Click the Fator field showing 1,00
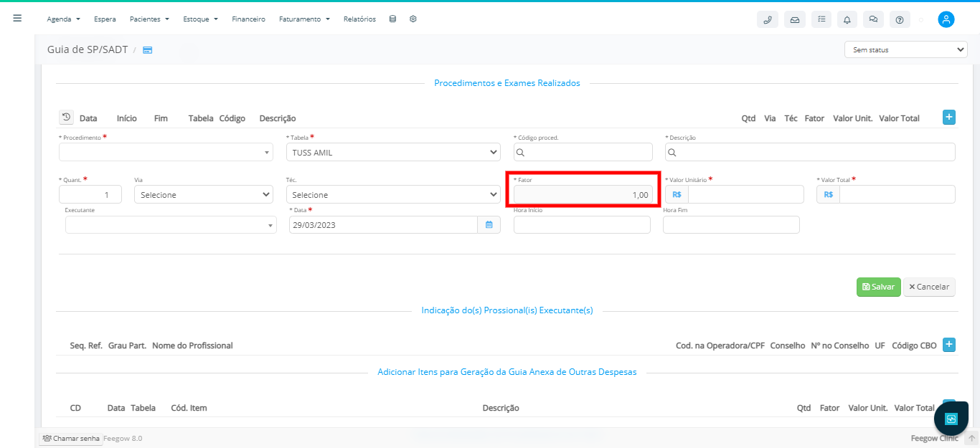 pyautogui.click(x=583, y=194)
